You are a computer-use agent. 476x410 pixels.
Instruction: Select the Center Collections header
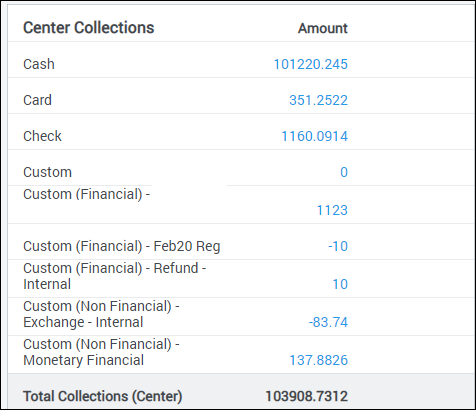pyautogui.click(x=89, y=28)
